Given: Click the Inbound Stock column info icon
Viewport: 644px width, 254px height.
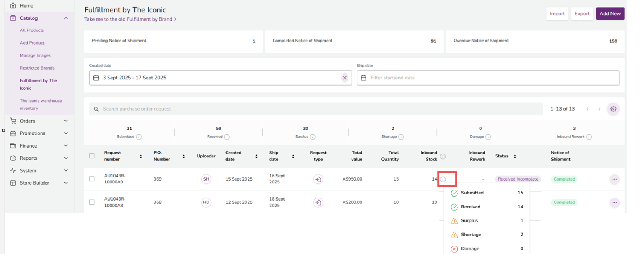Looking at the screenshot, I should pyautogui.click(x=443, y=156).
